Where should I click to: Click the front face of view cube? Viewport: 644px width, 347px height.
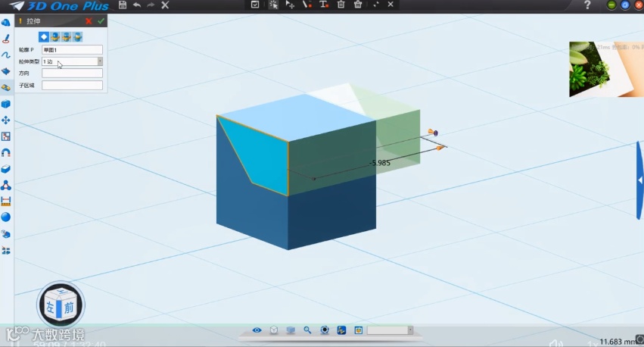(69, 308)
